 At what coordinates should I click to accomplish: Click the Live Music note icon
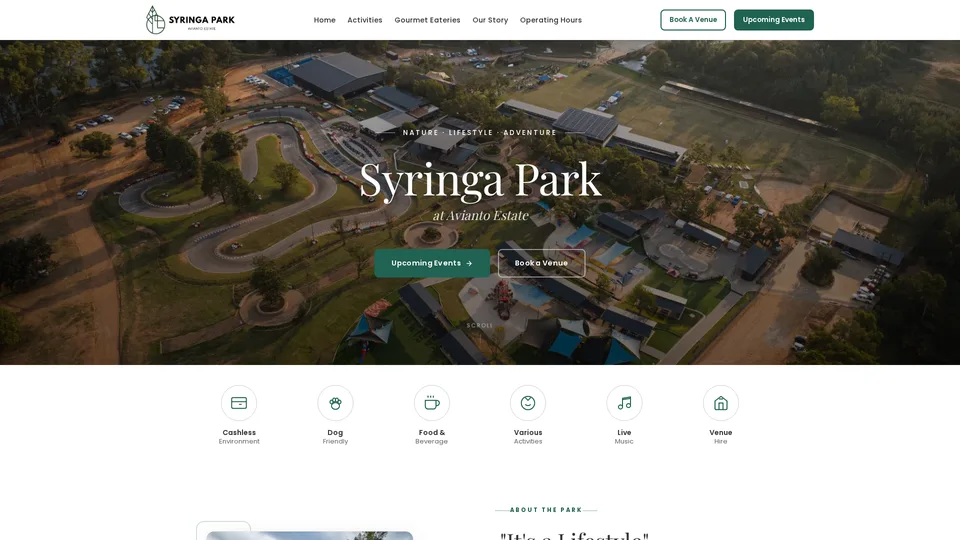coord(624,403)
